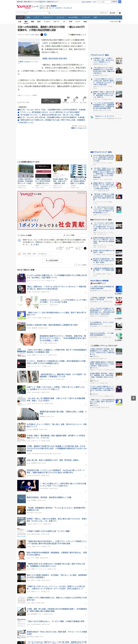This screenshot has height=644, width=138.
Task: Open the エンタメ category tab
Action: coord(47,21)
